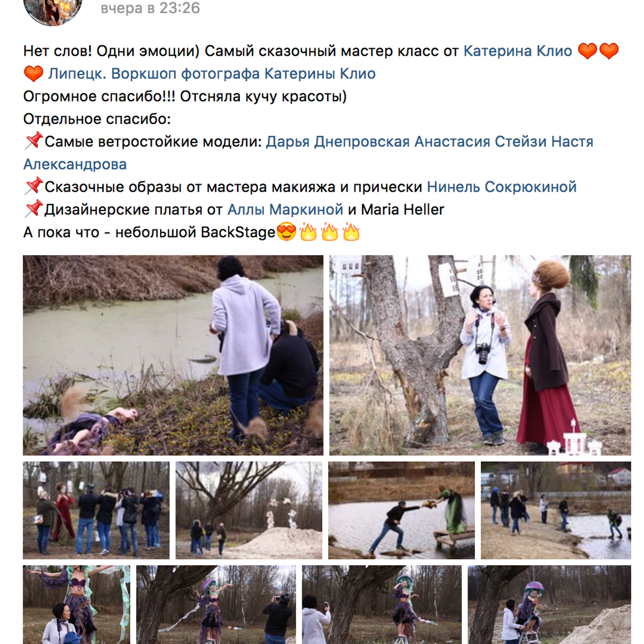Open photo of man reaching across water
Screen dimensions: 644x644
pos(401,510)
